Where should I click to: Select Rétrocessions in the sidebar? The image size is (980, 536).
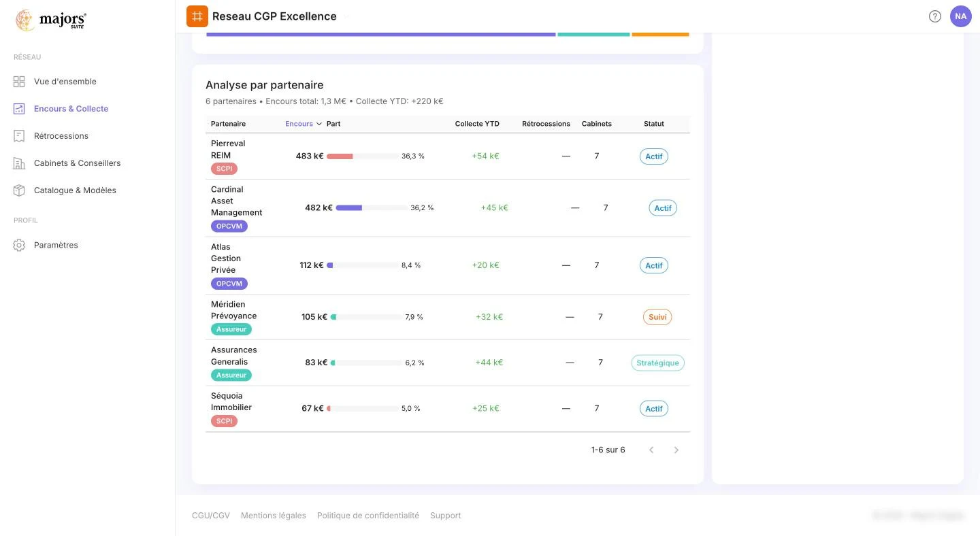coord(61,136)
